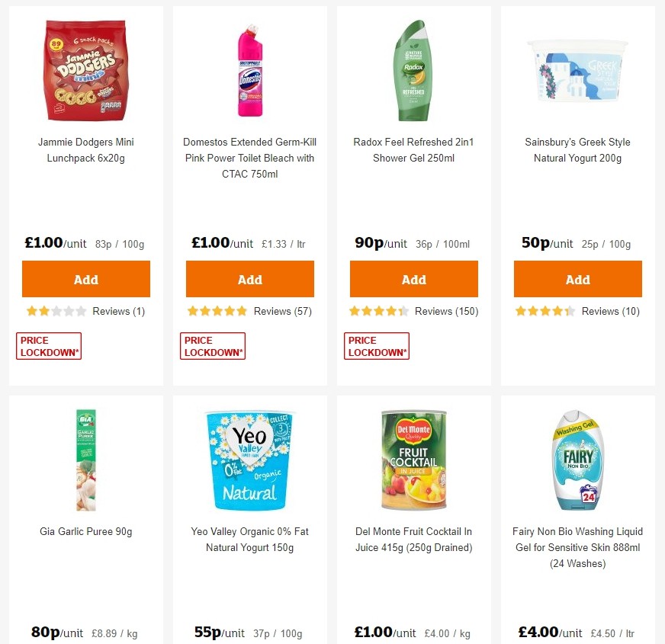View the Greek Style yogurt product image
665x644 pixels.
pyautogui.click(x=577, y=70)
